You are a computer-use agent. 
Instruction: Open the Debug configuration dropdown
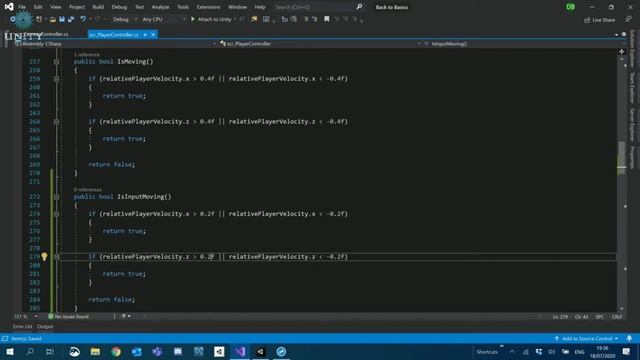(x=124, y=19)
